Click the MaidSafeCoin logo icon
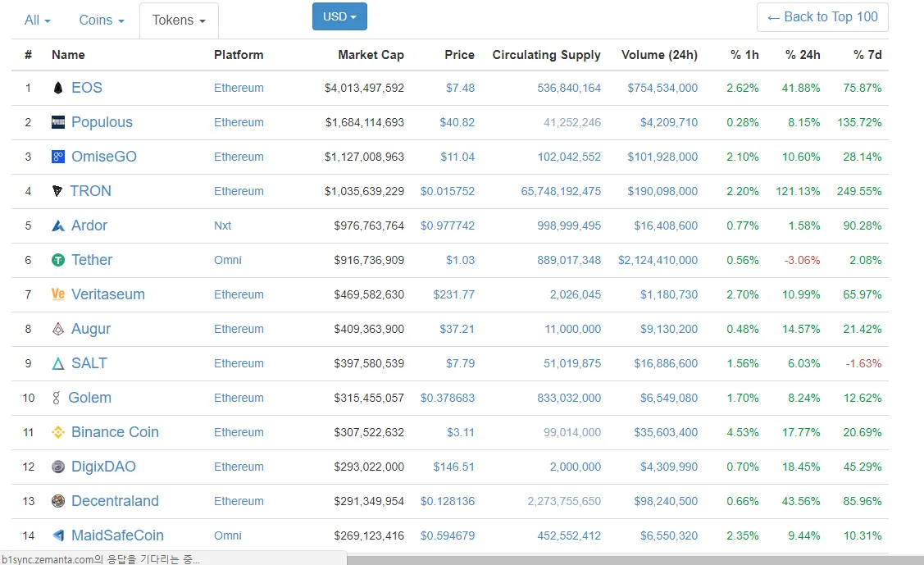The image size is (924, 565). click(57, 535)
